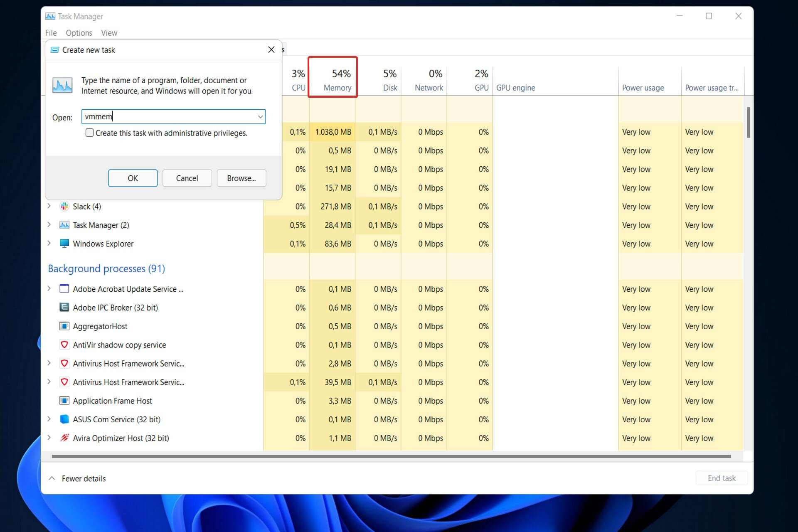
Task: Expand the Slack process group tree
Action: (50, 206)
